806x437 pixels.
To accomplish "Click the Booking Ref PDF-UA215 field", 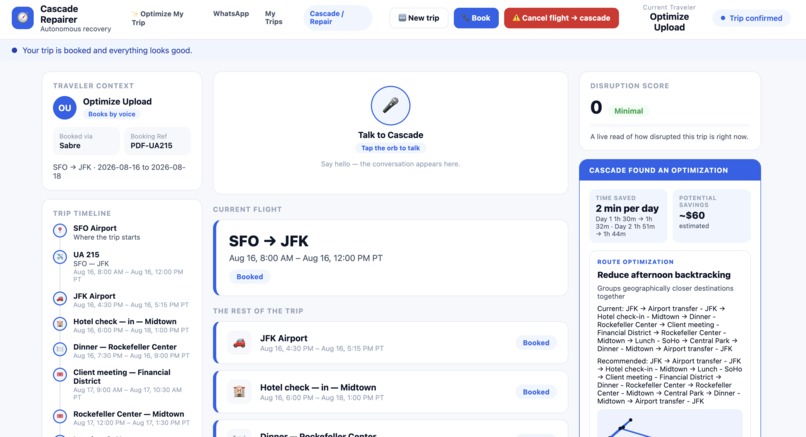I will tap(157, 141).
